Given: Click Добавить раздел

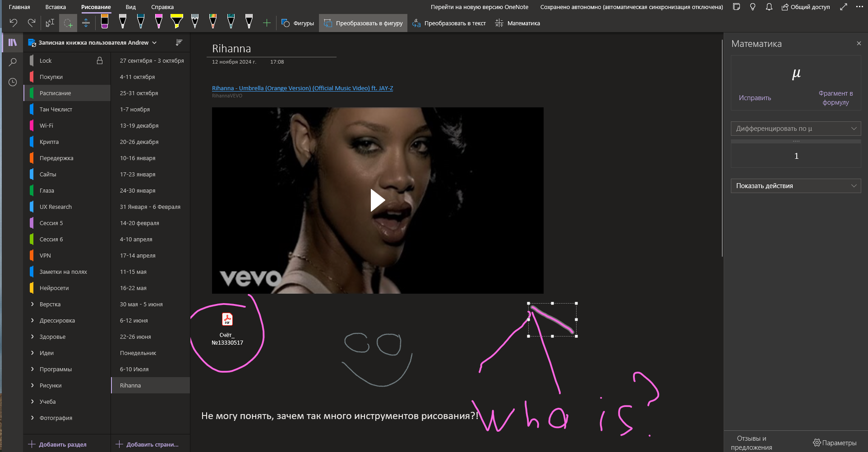Looking at the screenshot, I should pyautogui.click(x=57, y=444).
